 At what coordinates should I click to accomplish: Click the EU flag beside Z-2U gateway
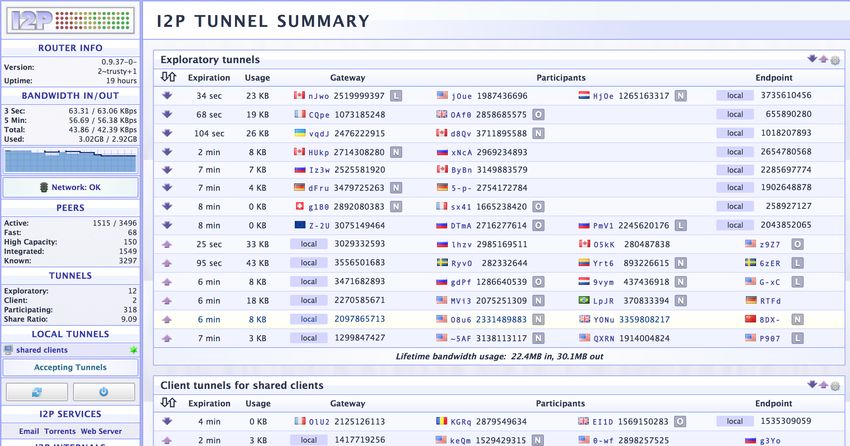tap(300, 224)
